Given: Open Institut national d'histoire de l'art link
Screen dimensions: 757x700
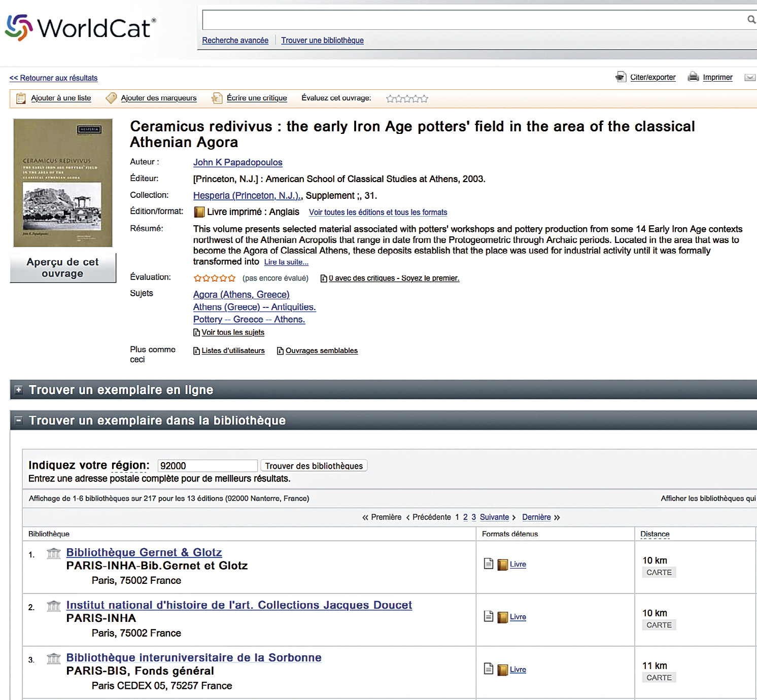Looking at the screenshot, I should (239, 605).
